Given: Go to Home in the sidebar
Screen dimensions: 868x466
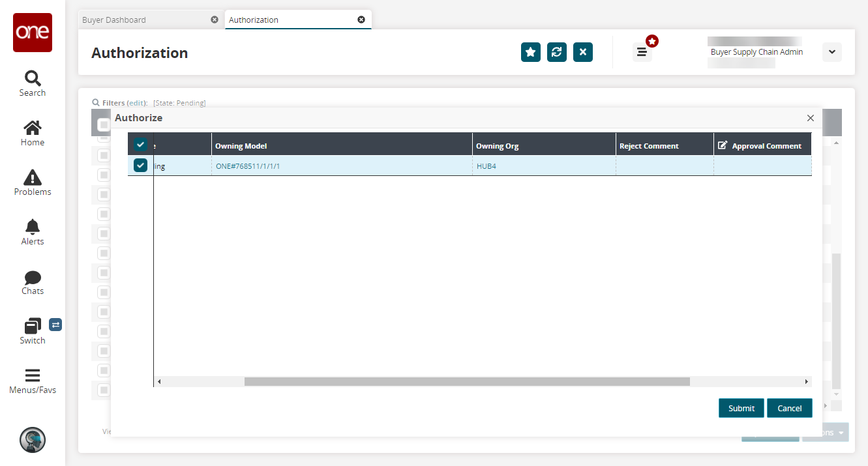Looking at the screenshot, I should pos(33,133).
